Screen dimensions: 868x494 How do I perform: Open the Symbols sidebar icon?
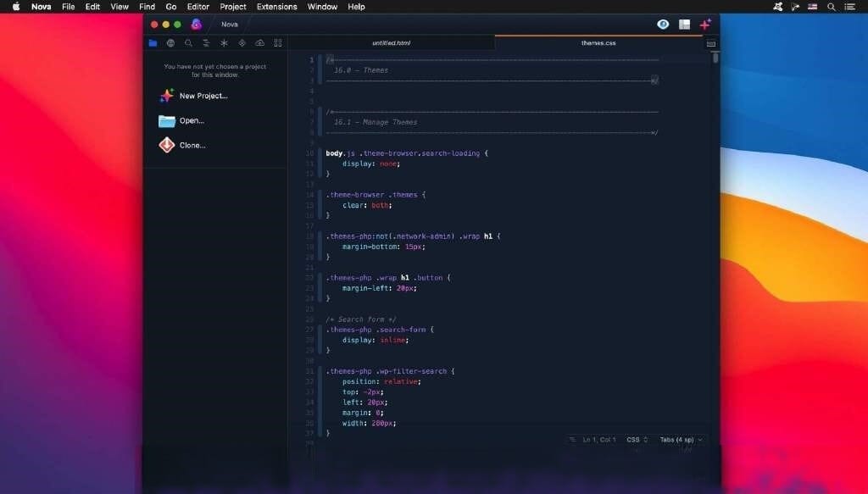point(206,43)
